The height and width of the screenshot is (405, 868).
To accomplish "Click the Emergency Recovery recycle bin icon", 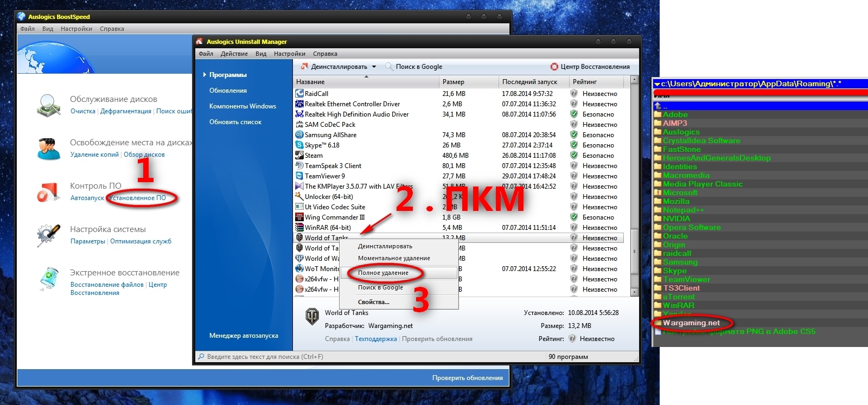I will [48, 278].
